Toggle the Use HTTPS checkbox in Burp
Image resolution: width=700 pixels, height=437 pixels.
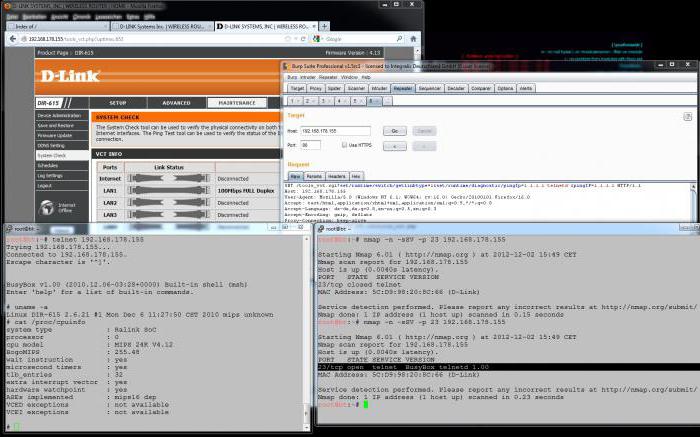click(x=344, y=145)
